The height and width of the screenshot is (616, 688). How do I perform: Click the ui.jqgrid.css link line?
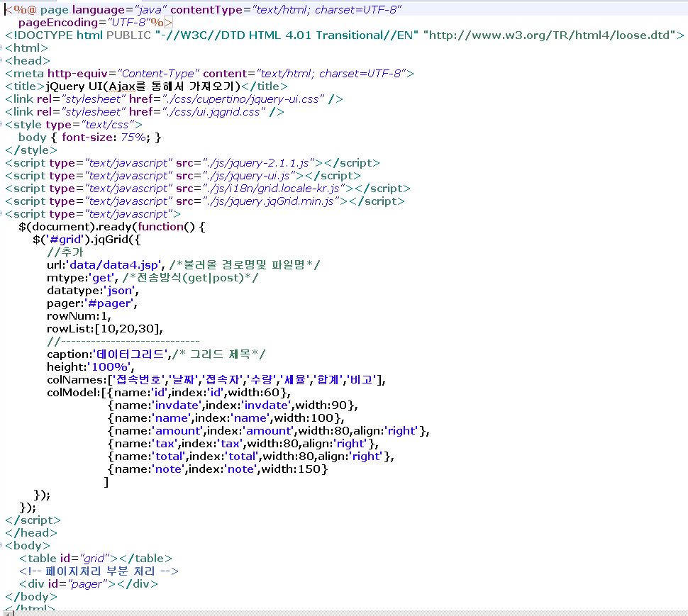pos(145,111)
